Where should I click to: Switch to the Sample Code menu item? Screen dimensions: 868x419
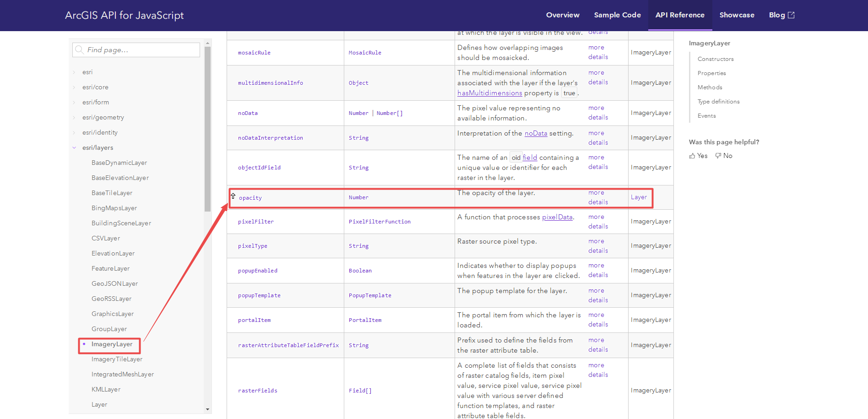(x=617, y=15)
